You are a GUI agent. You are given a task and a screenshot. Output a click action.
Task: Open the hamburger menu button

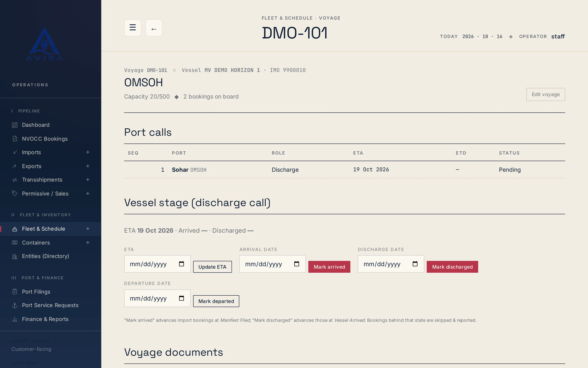tap(133, 28)
